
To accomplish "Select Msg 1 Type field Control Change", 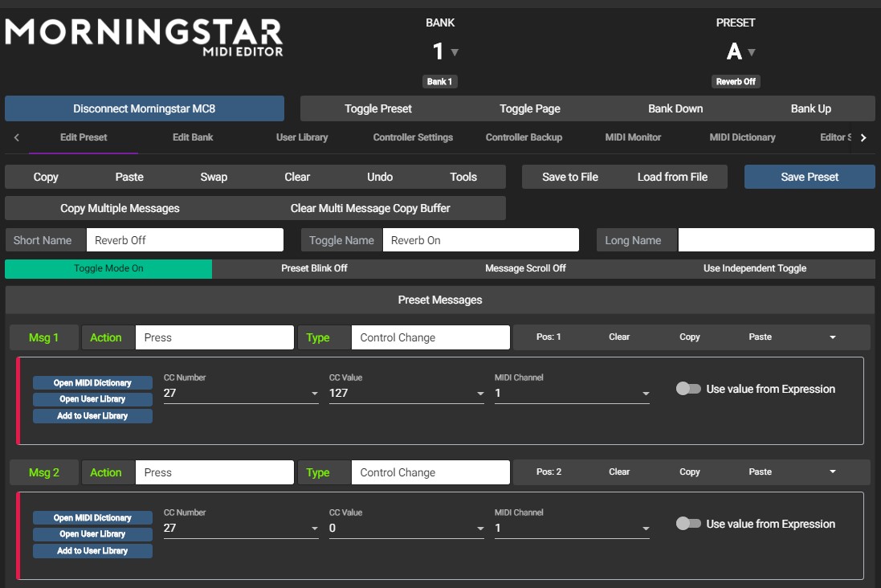I will point(430,337).
